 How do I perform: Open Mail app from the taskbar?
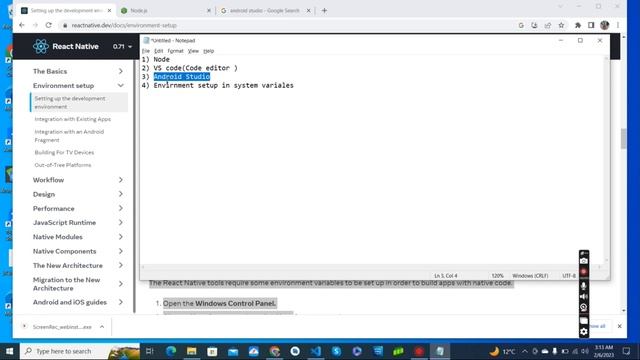[x=233, y=351]
